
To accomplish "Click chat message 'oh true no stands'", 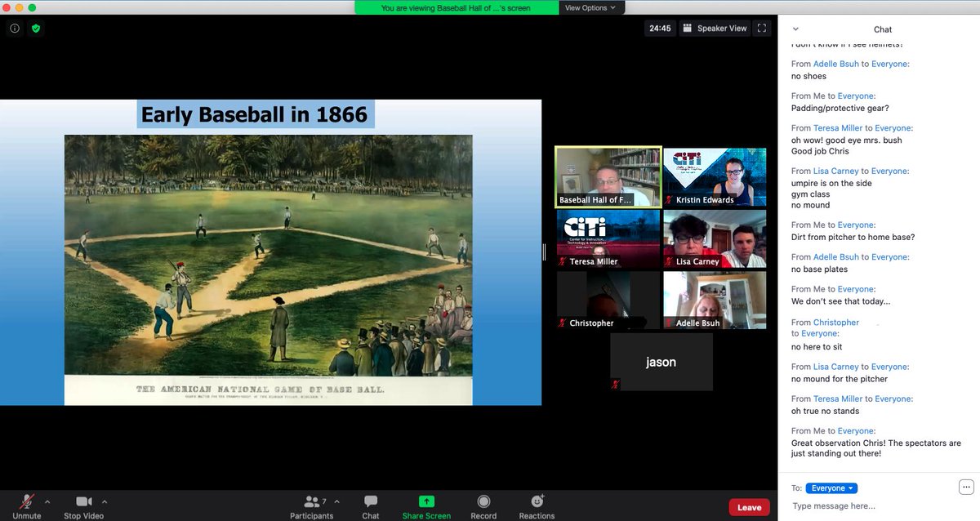I will [825, 411].
